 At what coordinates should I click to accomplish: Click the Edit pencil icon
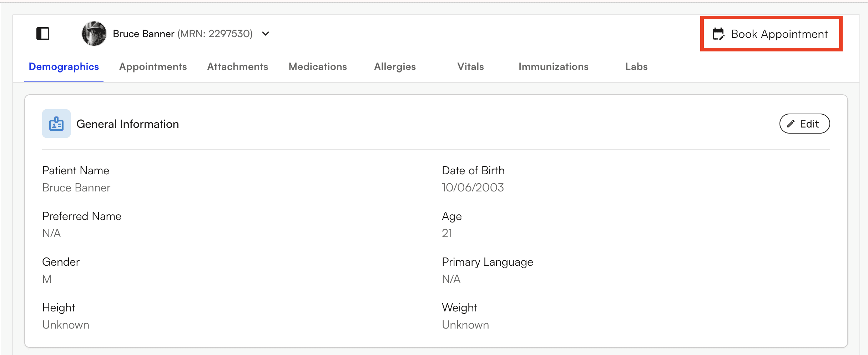[791, 124]
